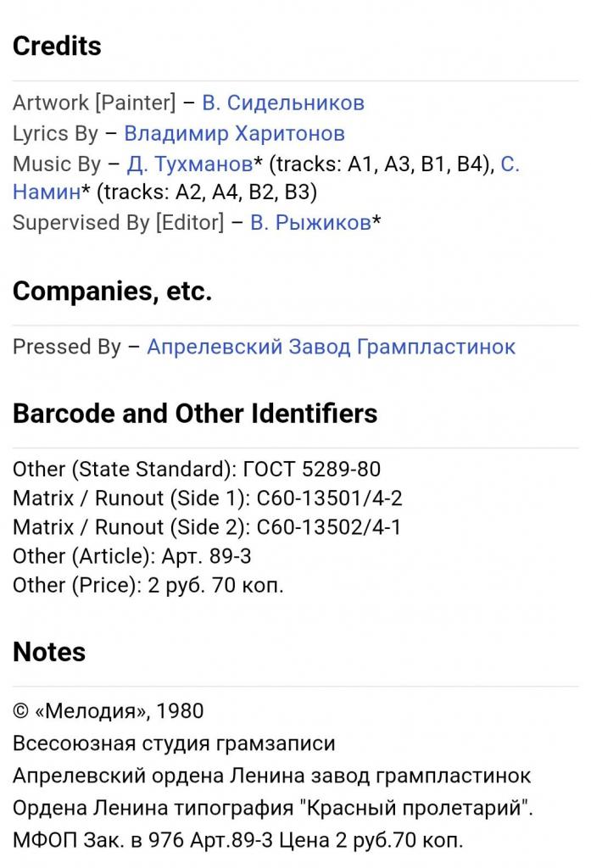Click the Price line 2 руб. 70 коп.
Screen dimensions: 591x868
pos(148,586)
